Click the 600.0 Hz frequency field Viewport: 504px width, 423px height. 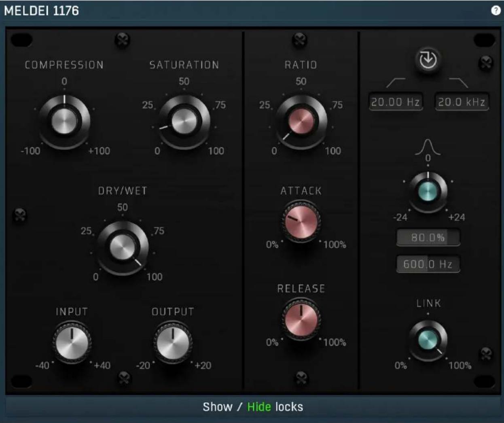(x=428, y=264)
